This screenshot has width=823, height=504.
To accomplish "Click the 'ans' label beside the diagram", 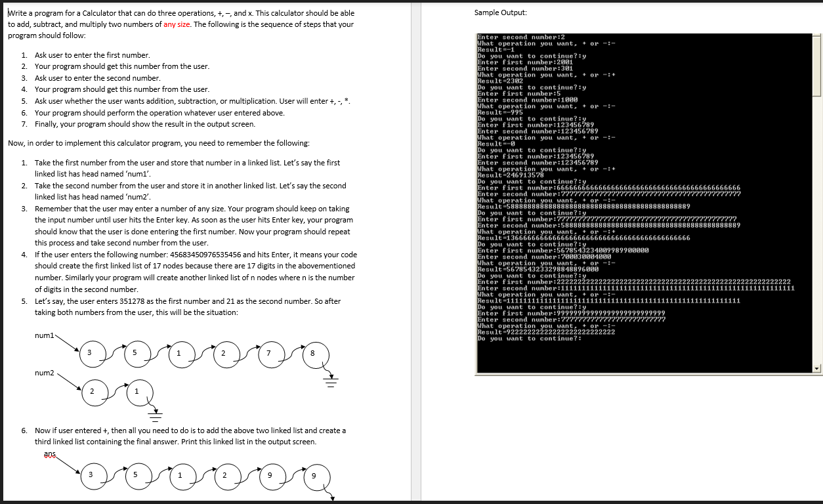I will pyautogui.click(x=50, y=454).
